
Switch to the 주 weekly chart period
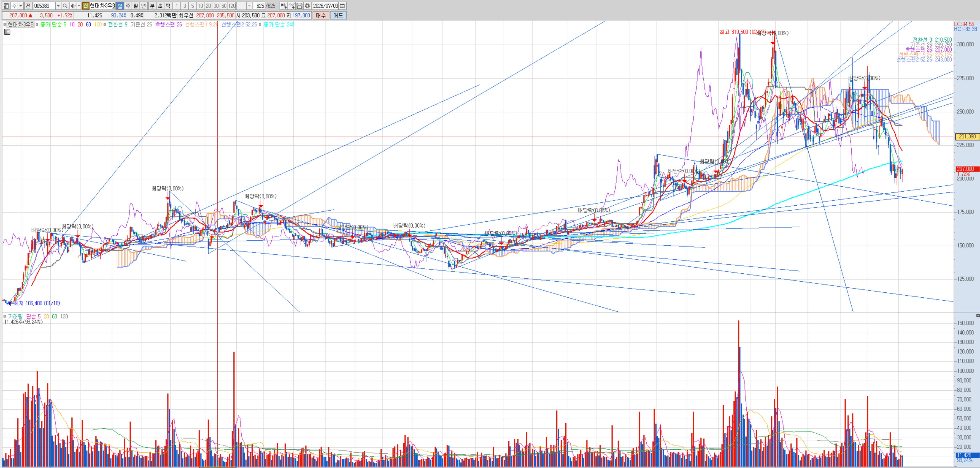128,6
